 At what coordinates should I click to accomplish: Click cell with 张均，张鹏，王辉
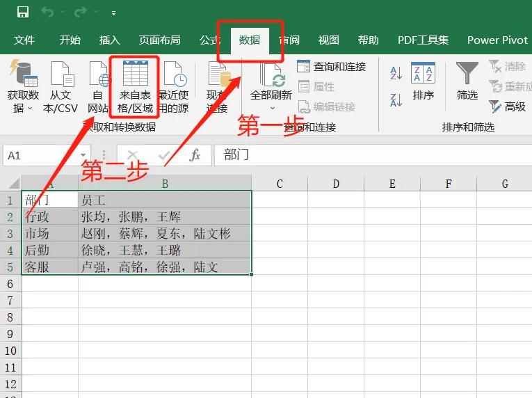tap(165, 216)
